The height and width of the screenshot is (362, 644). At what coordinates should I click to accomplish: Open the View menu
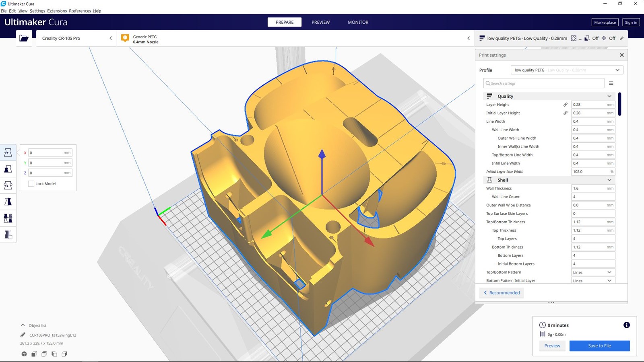(23, 11)
